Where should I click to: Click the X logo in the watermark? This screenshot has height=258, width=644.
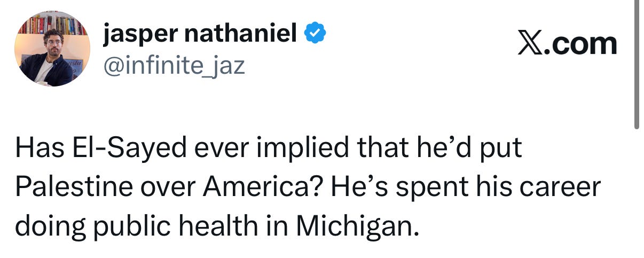coord(530,44)
